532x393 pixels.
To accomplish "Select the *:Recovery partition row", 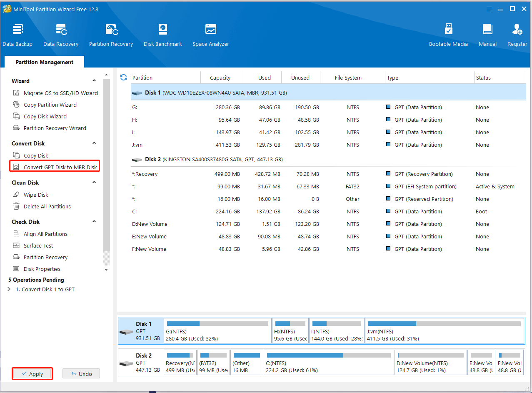I will (328, 174).
